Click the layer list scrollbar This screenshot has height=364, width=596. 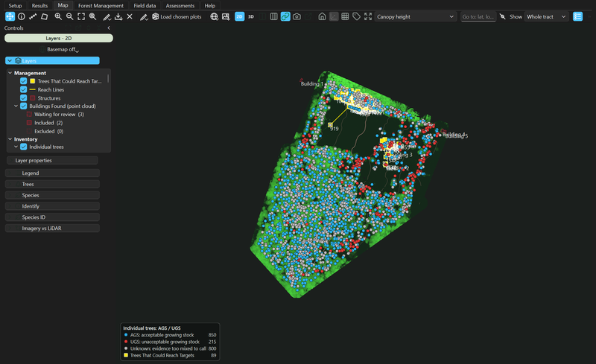click(108, 78)
